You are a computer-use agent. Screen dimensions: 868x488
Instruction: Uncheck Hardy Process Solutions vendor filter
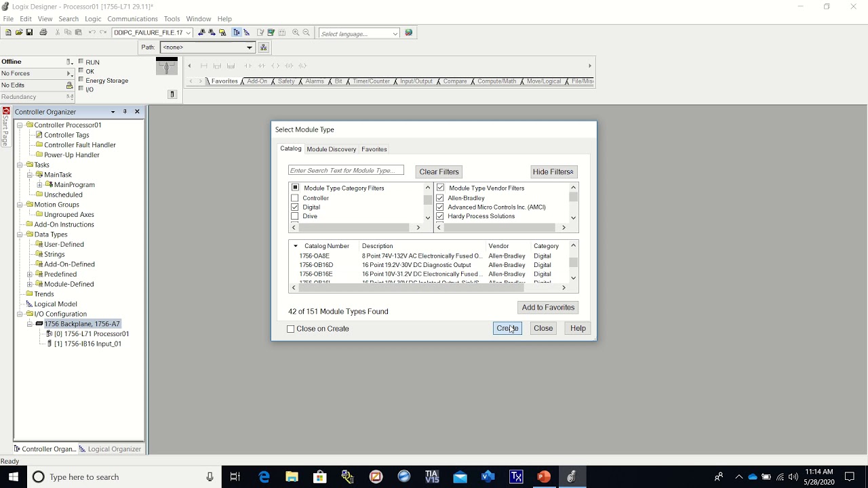pyautogui.click(x=440, y=216)
